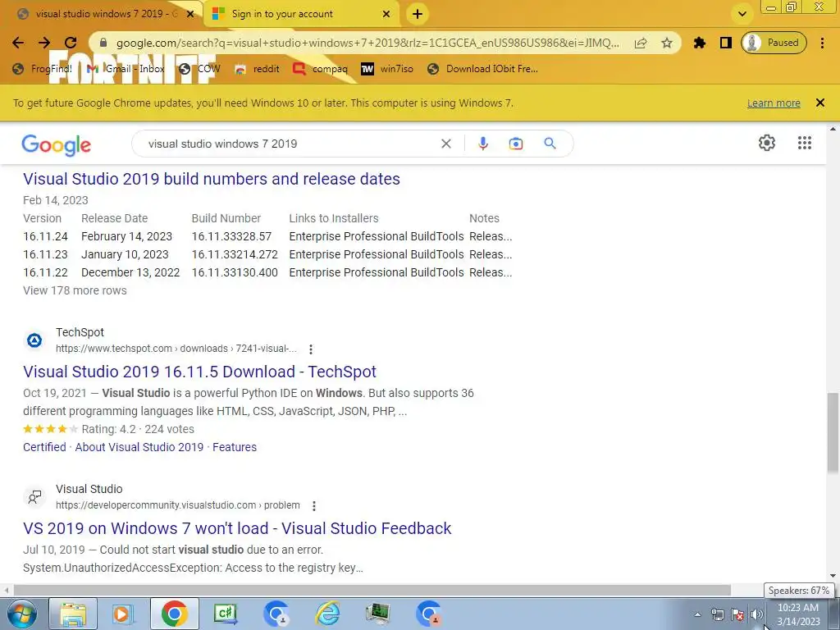Open COW bookmark
The height and width of the screenshot is (630, 840).
[200, 69]
